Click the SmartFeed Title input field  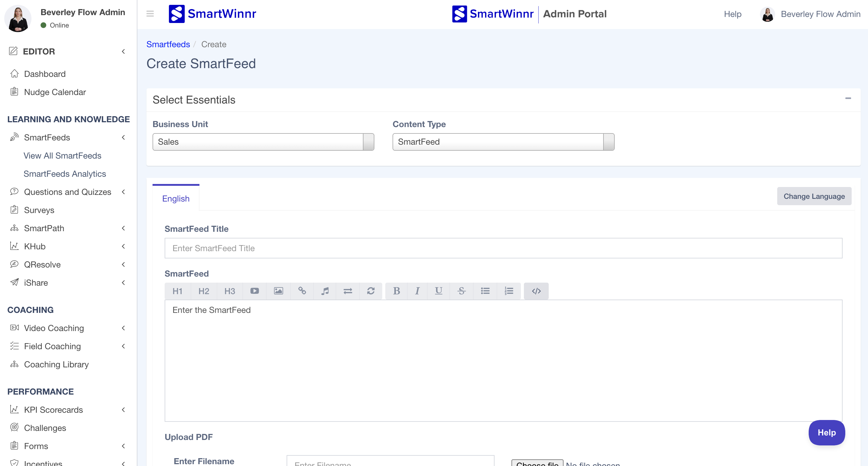click(x=503, y=248)
